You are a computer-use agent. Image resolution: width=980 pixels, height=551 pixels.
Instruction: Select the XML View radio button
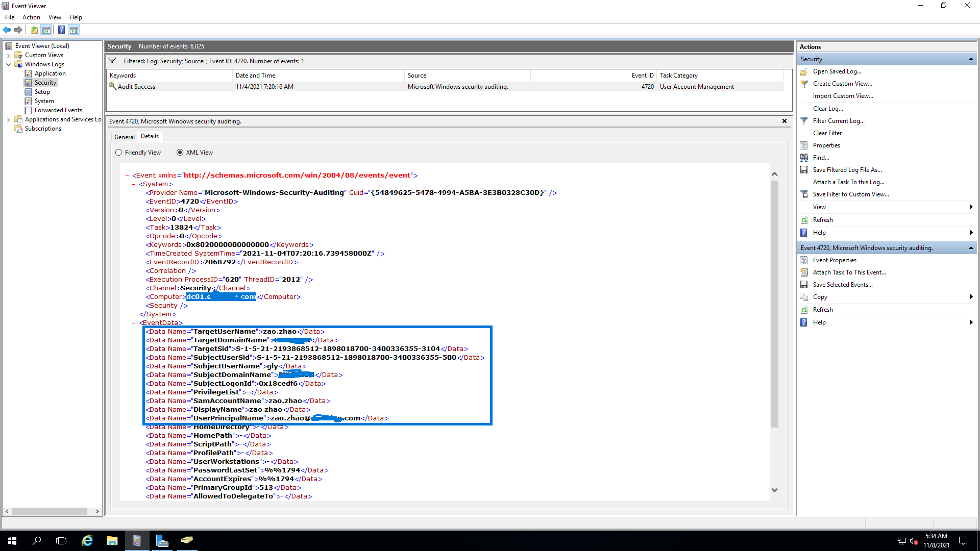[180, 153]
